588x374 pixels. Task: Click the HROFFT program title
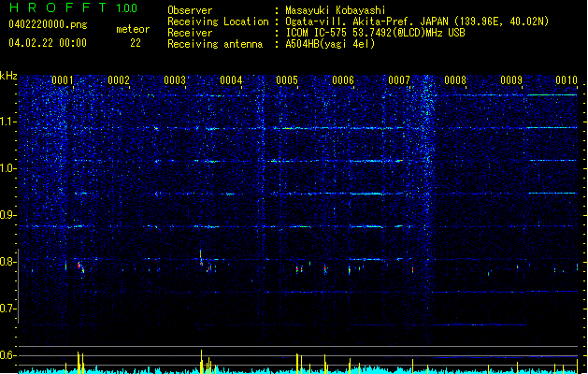[58, 7]
